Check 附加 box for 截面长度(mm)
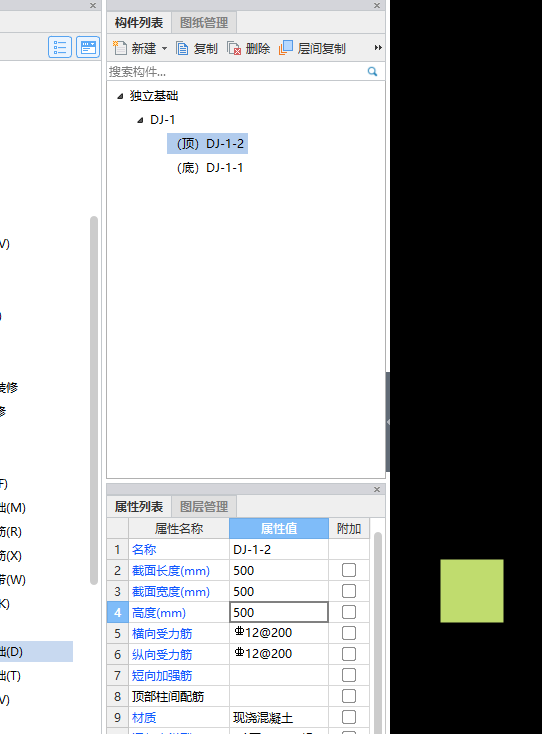The width and height of the screenshot is (542, 734). point(349,570)
